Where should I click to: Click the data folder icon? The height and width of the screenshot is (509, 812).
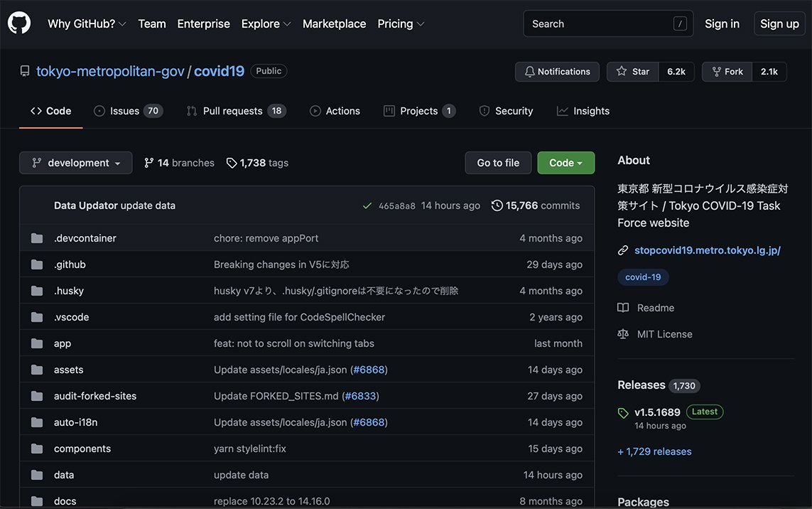point(37,475)
